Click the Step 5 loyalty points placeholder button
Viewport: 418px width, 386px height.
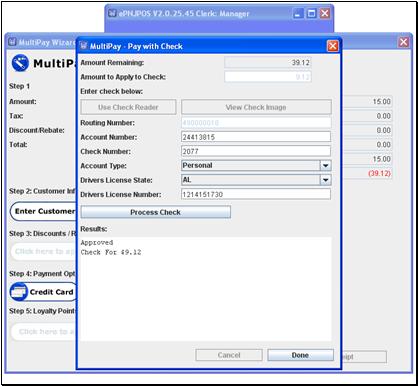(x=44, y=332)
